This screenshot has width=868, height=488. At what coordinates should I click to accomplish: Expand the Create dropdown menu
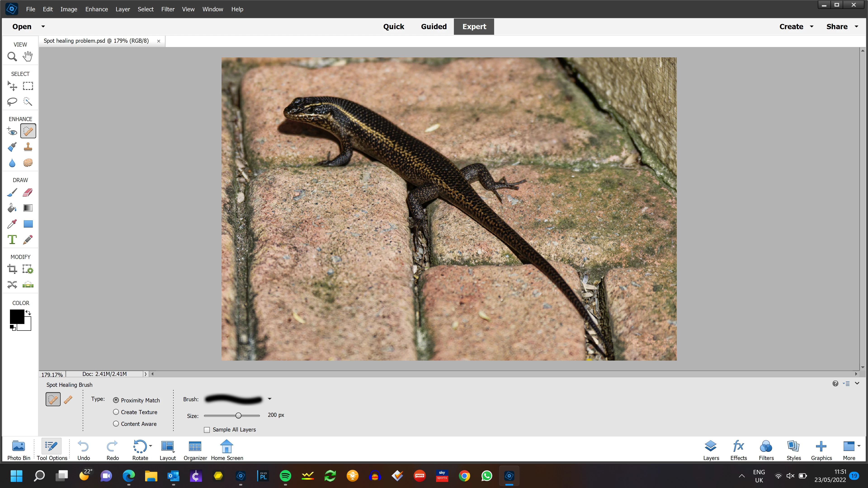(x=811, y=27)
